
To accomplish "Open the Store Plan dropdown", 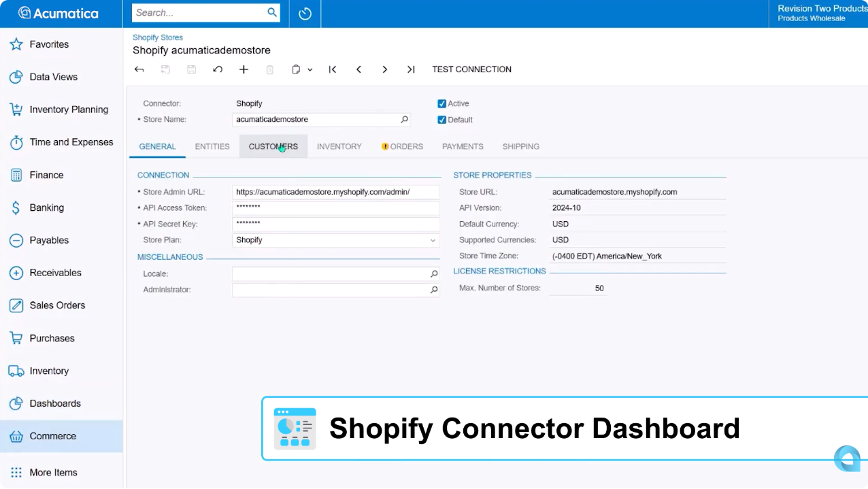I will point(433,240).
